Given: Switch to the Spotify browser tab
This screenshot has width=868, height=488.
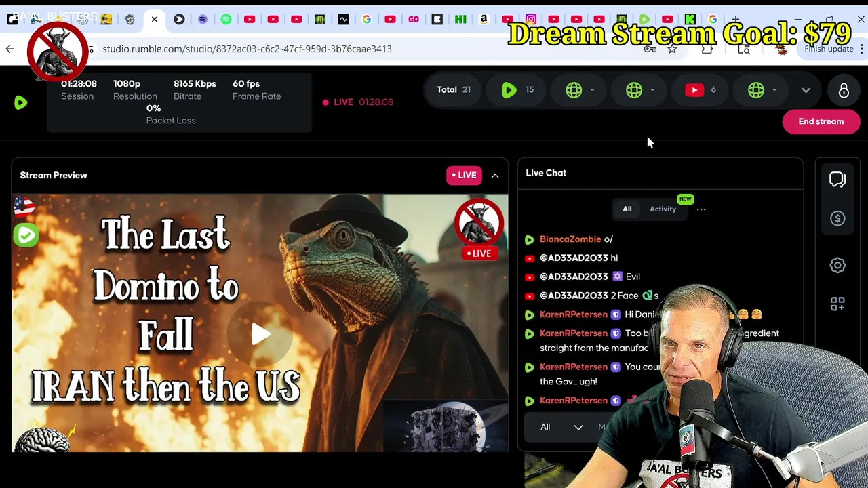Looking at the screenshot, I should (x=226, y=19).
